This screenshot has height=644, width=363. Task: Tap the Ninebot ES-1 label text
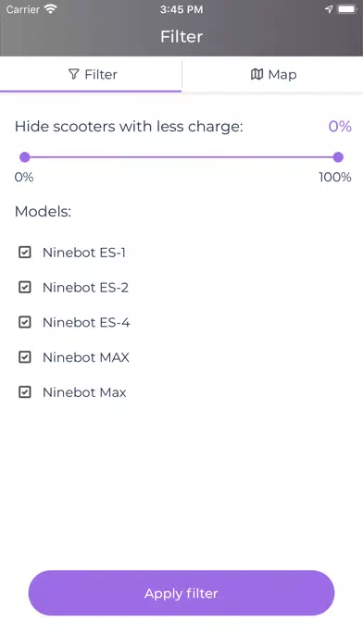84,253
